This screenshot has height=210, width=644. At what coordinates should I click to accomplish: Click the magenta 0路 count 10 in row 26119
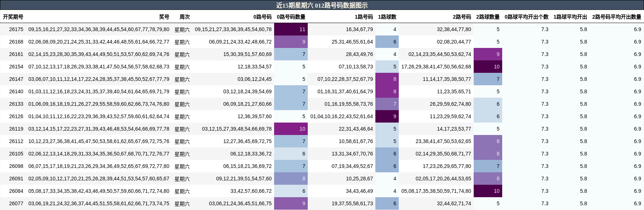click(291, 129)
